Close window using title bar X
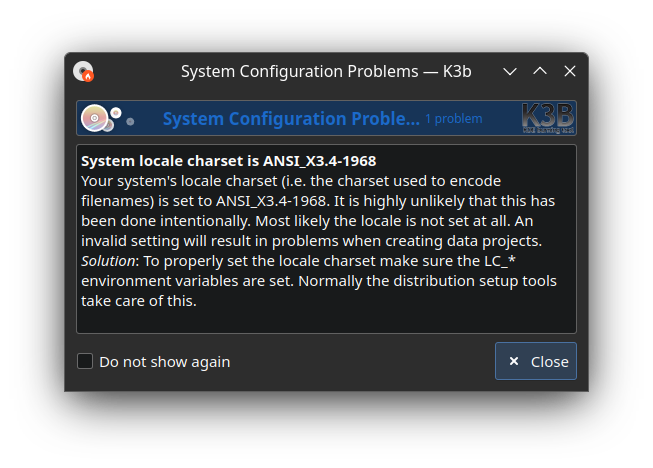 tap(570, 72)
